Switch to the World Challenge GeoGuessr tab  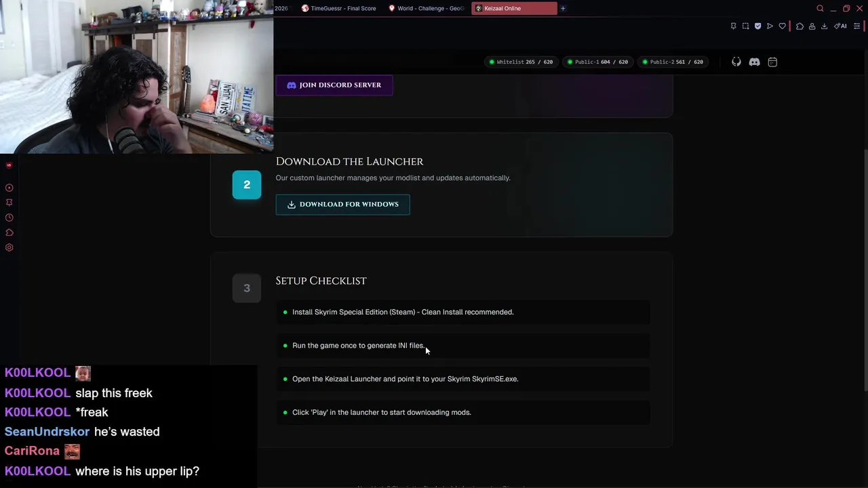click(x=427, y=8)
